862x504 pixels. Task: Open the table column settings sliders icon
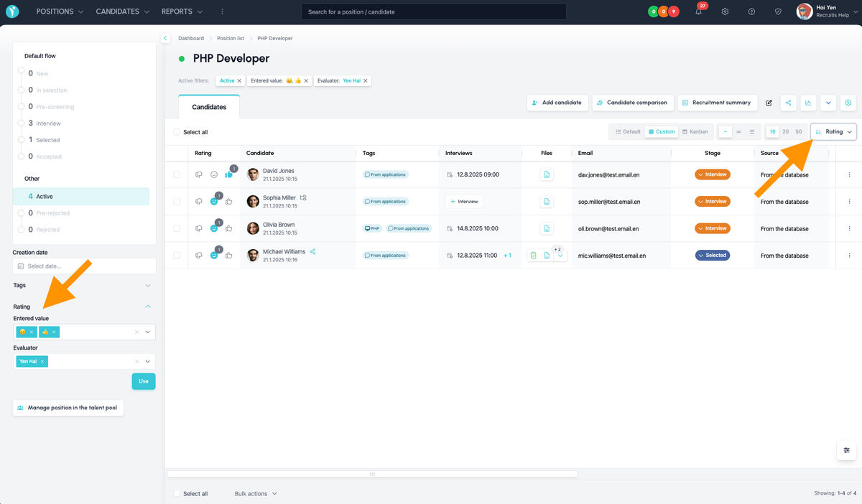(847, 449)
